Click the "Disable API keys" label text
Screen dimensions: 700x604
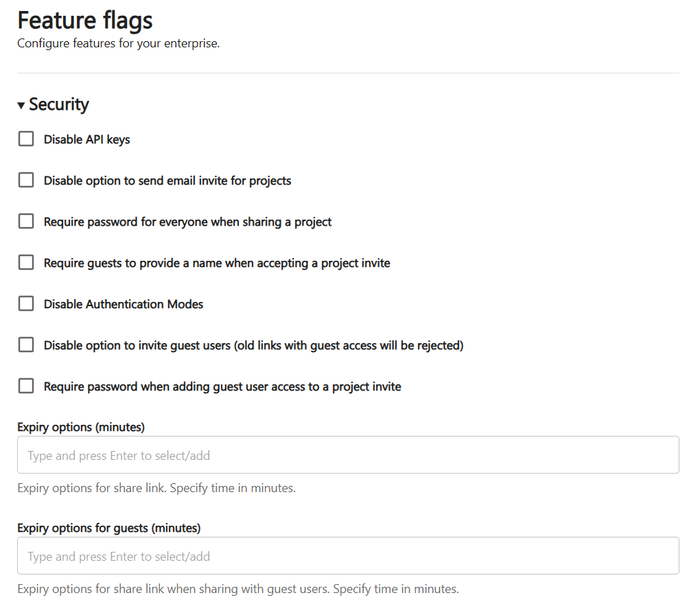87,139
